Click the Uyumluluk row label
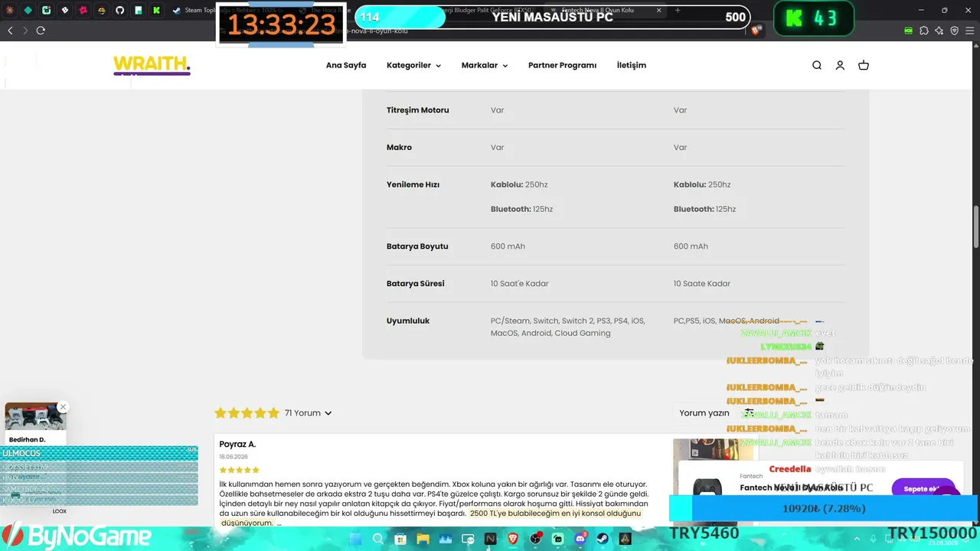 (x=408, y=321)
